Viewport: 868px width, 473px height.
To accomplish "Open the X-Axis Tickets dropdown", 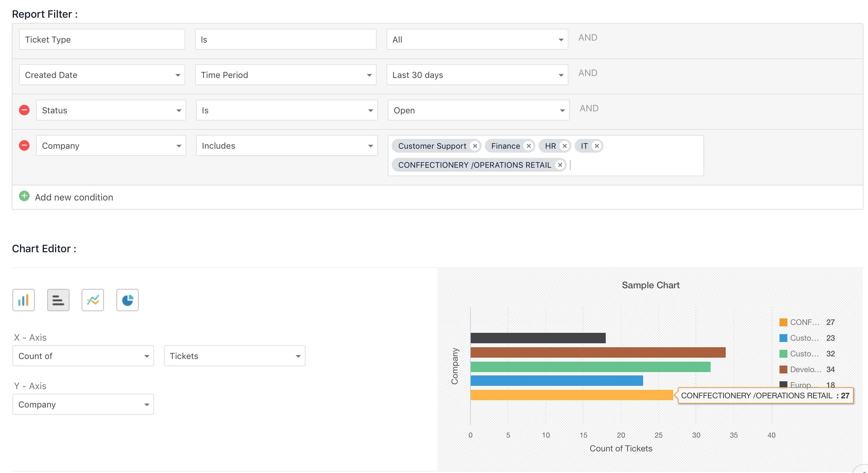I will tap(234, 356).
